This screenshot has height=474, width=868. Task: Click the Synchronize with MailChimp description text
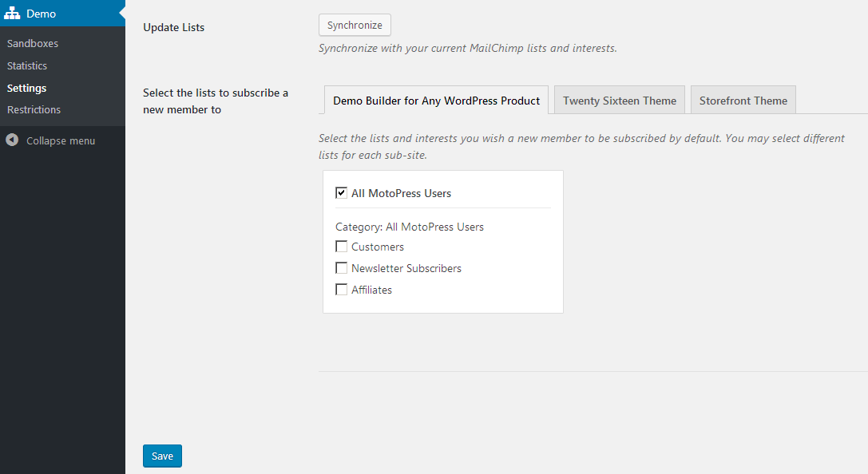pos(468,48)
